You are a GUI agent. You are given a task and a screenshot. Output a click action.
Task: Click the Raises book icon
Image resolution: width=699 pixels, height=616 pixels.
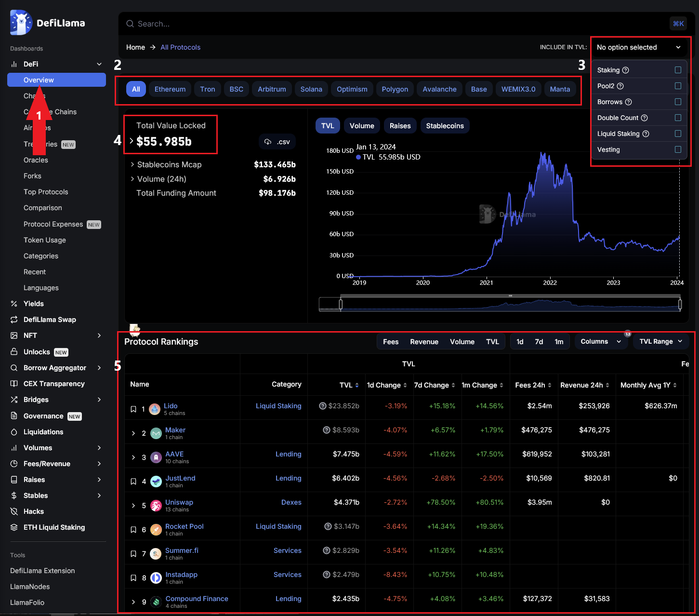(14, 480)
